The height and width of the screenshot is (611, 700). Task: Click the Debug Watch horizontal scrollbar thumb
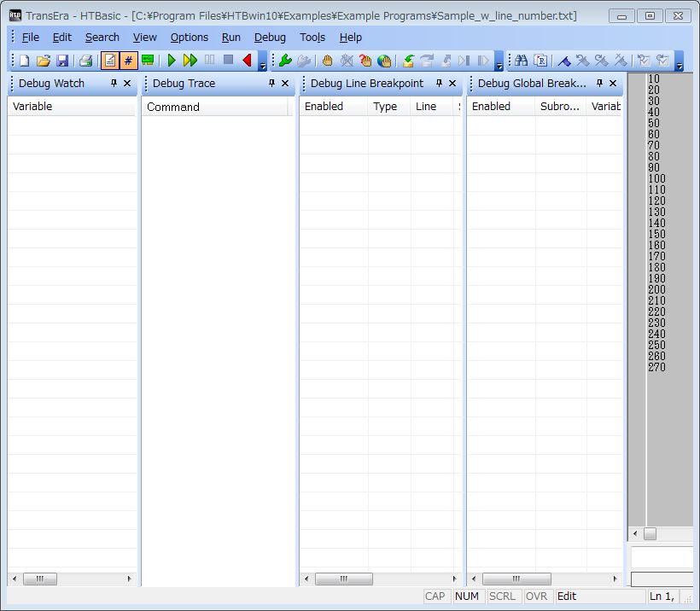pos(40,579)
